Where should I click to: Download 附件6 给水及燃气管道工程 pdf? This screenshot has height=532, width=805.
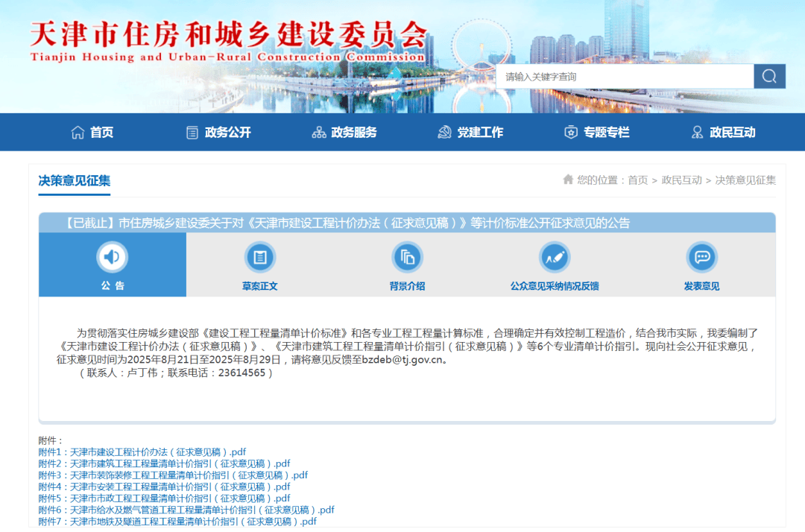186,510
